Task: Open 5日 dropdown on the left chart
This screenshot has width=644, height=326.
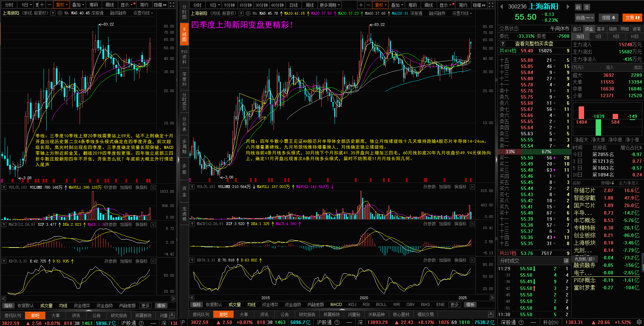Action: tap(27, 5)
